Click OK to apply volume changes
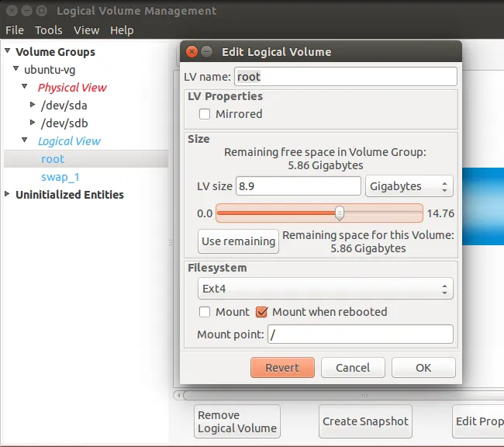 point(423,368)
